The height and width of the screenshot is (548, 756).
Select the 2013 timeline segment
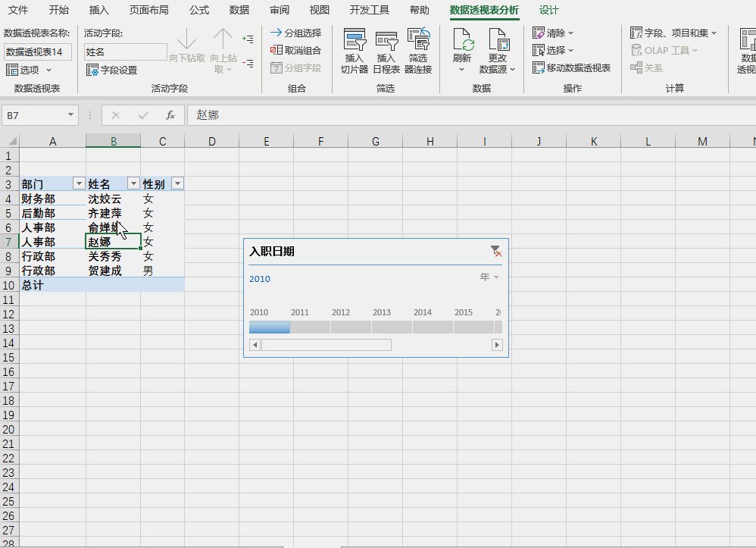point(392,327)
